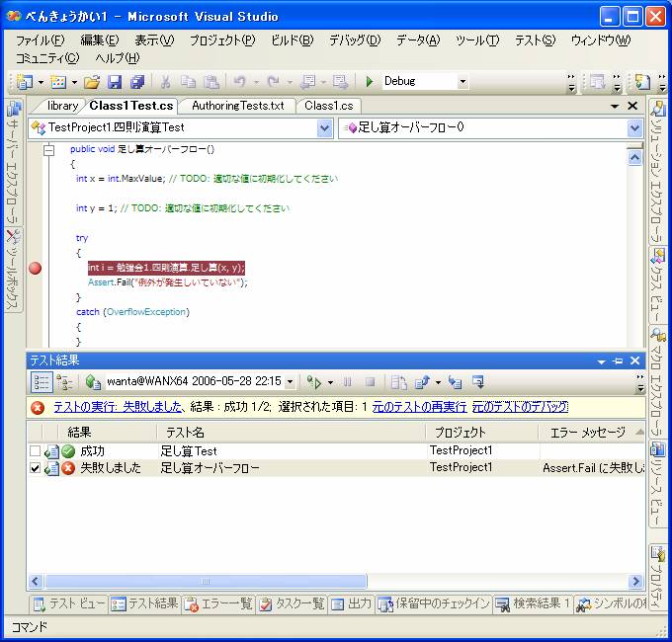The image size is (672, 642).
Task: Expand the TestProject1.四則演算Test class dropdown
Action: pos(325,127)
